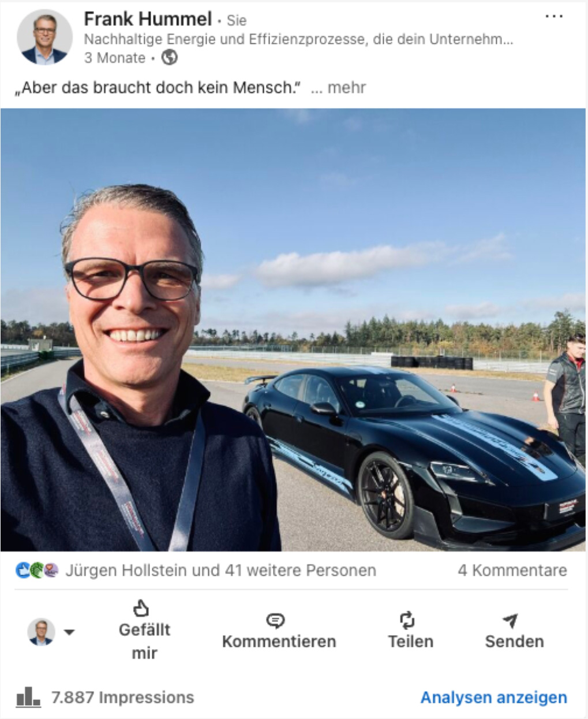Viewport: 588px width, 719px height.
Task: Open the Porsche selfie post image
Action: (293, 330)
